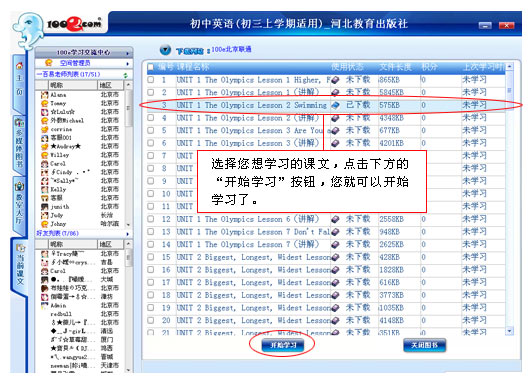Select teacher corrine avatar icon
The height and width of the screenshot is (382, 530).
pos(44,129)
